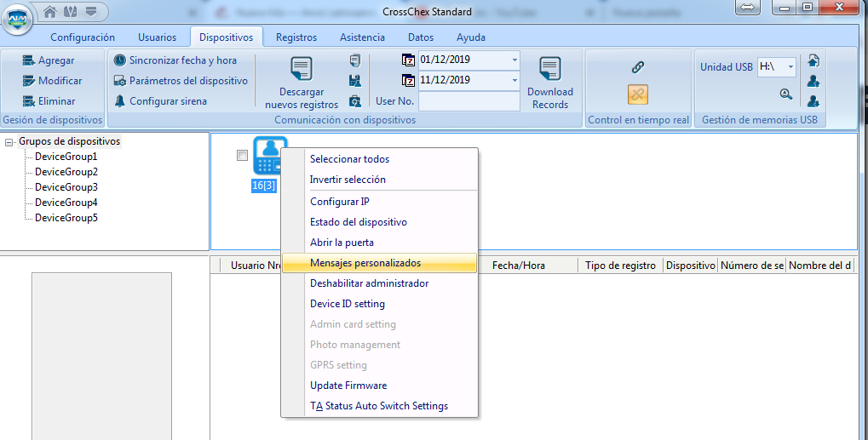868x440 pixels.
Task: Click the orange broken-link disconnect icon
Action: pos(638,94)
